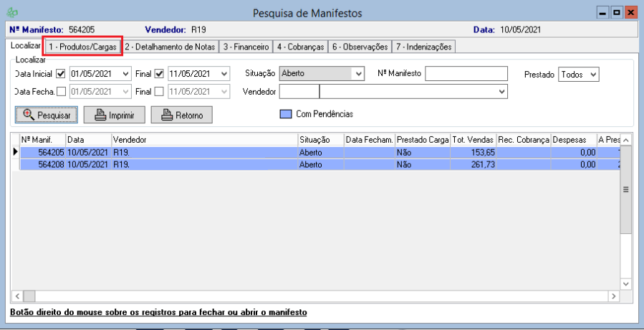The height and width of the screenshot is (330, 644).
Task: Click the Imprimir printer button
Action: [114, 115]
